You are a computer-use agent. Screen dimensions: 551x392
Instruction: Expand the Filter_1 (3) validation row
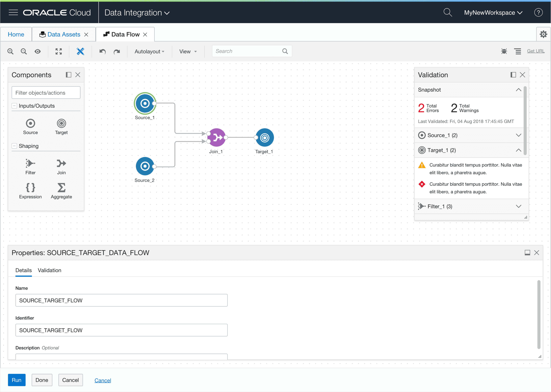pyautogui.click(x=518, y=206)
